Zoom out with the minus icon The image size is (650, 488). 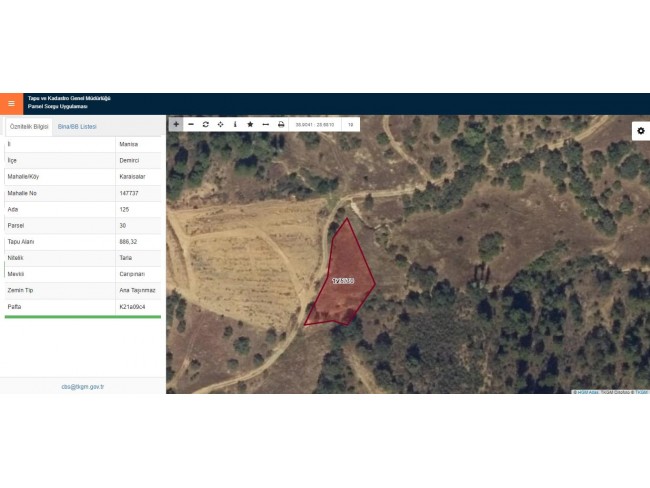click(191, 124)
